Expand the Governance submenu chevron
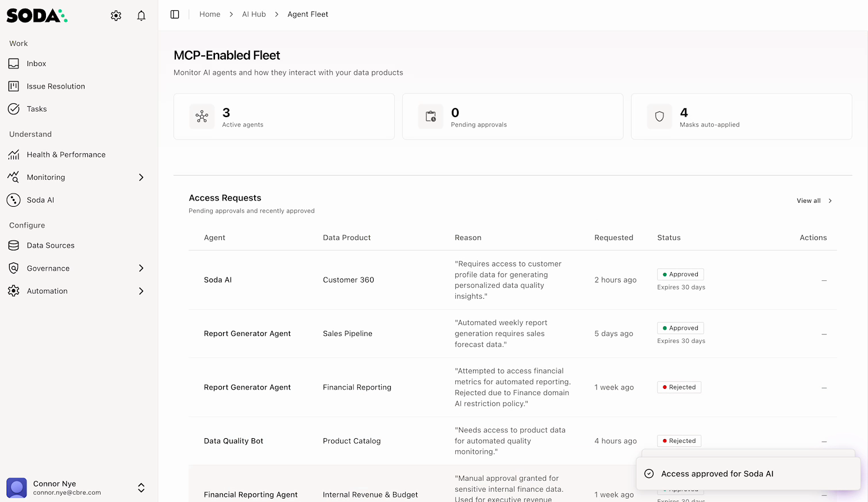The width and height of the screenshot is (868, 502). pyautogui.click(x=141, y=268)
